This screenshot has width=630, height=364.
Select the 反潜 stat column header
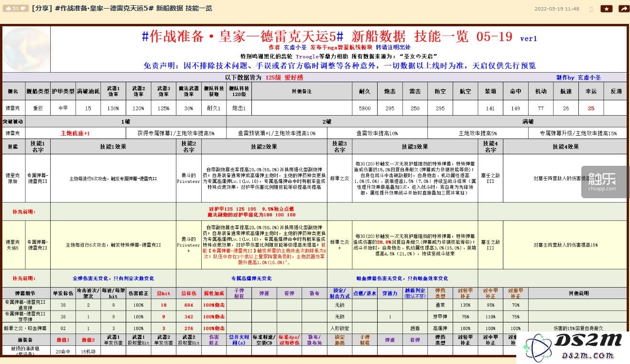pyautogui.click(x=616, y=91)
